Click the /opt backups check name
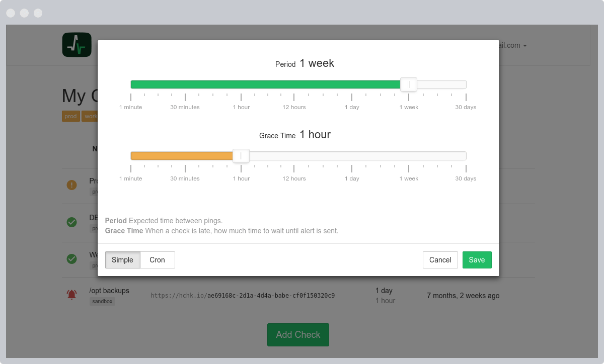The height and width of the screenshot is (364, 604). [x=109, y=291]
